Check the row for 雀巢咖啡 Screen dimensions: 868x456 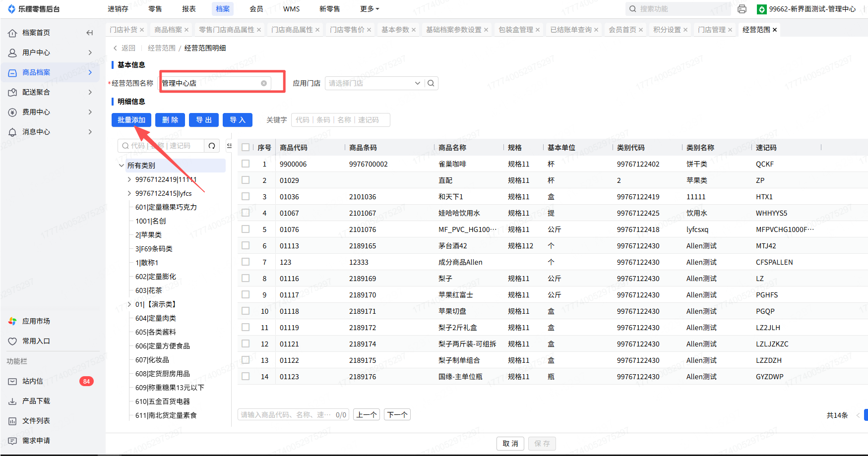point(246,164)
